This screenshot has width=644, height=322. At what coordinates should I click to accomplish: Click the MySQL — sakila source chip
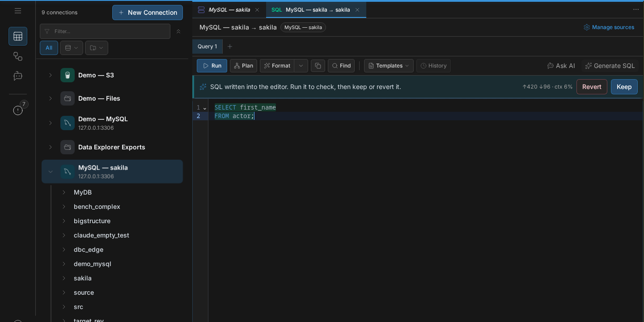[x=303, y=27]
